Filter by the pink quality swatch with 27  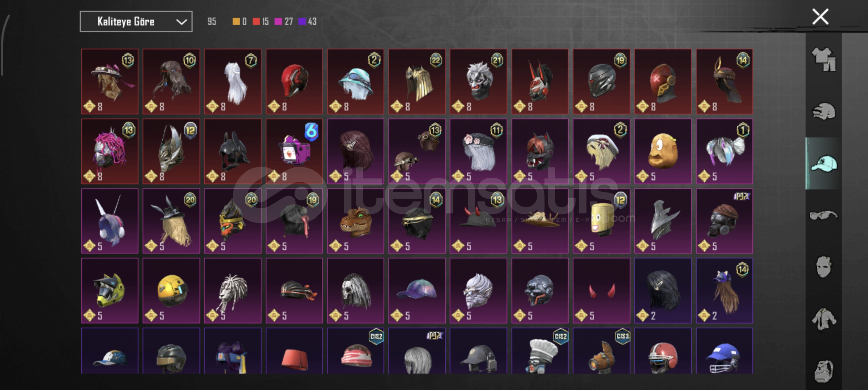click(x=283, y=22)
